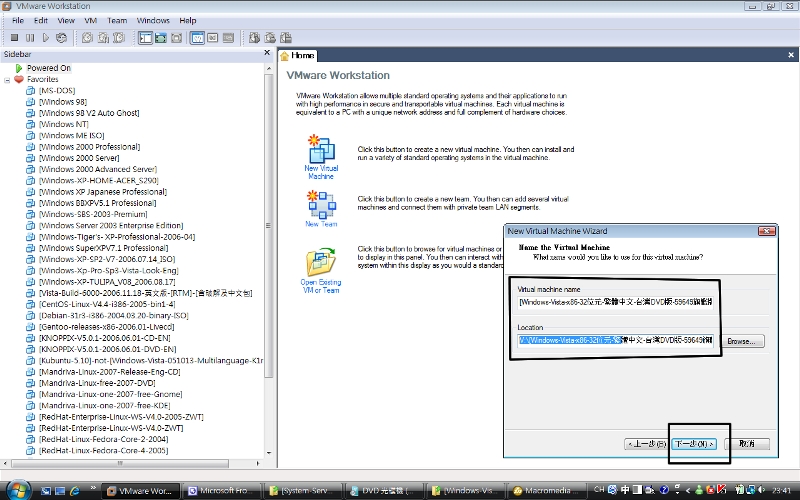Select [Windows XP Japanese Professional] entry
This screenshot has width=800, height=500.
(103, 192)
